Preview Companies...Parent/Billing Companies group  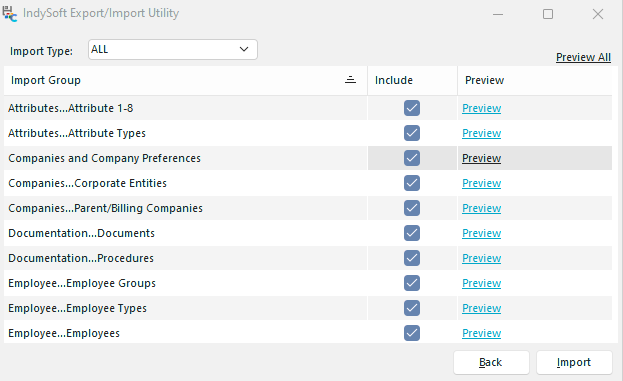coord(482,208)
